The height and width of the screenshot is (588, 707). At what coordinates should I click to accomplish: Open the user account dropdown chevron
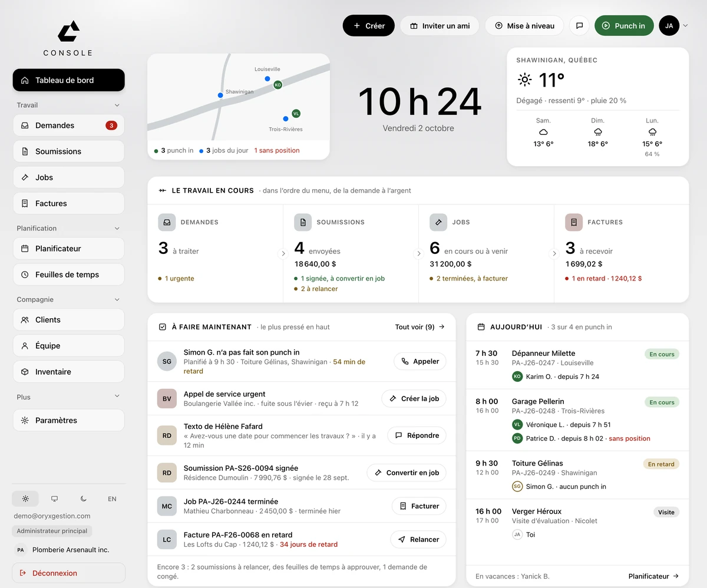point(685,26)
